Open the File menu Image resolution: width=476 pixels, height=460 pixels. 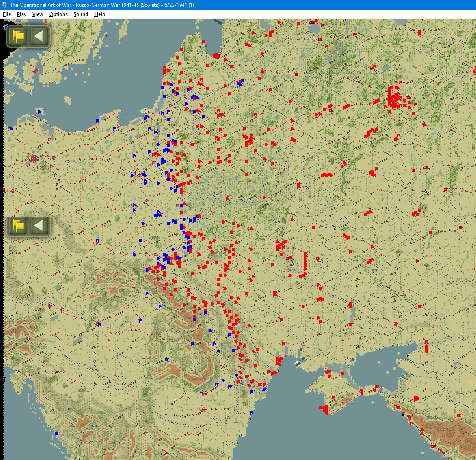7,14
